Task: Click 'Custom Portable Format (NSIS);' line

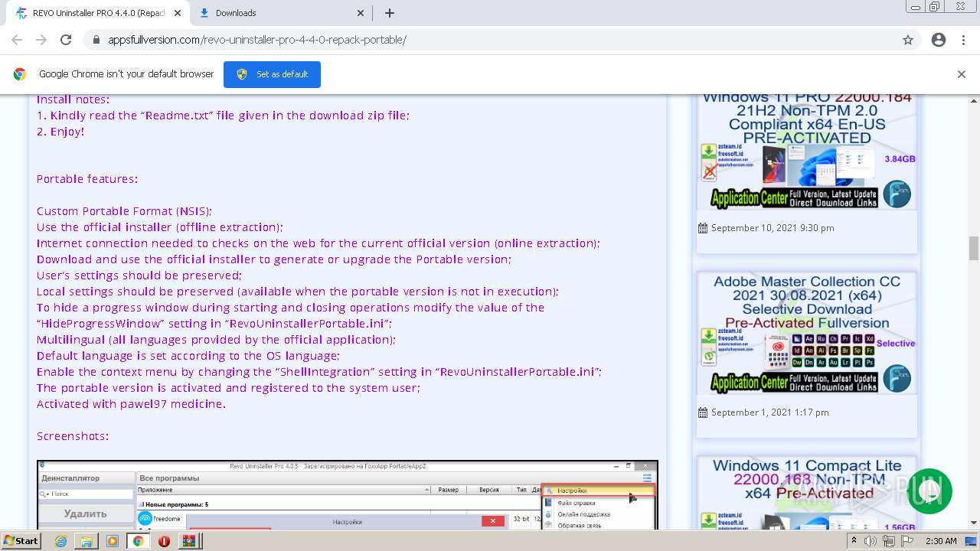Action: click(124, 211)
